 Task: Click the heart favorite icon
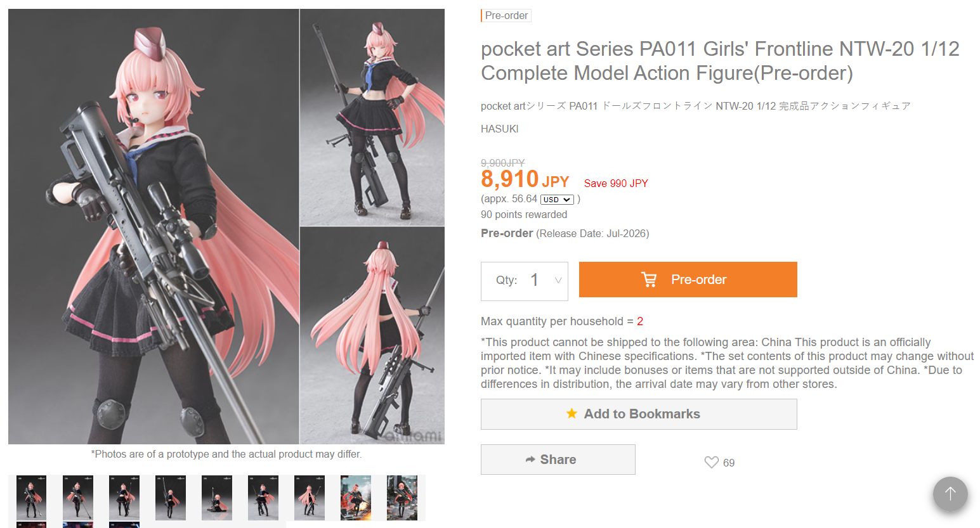click(x=711, y=463)
